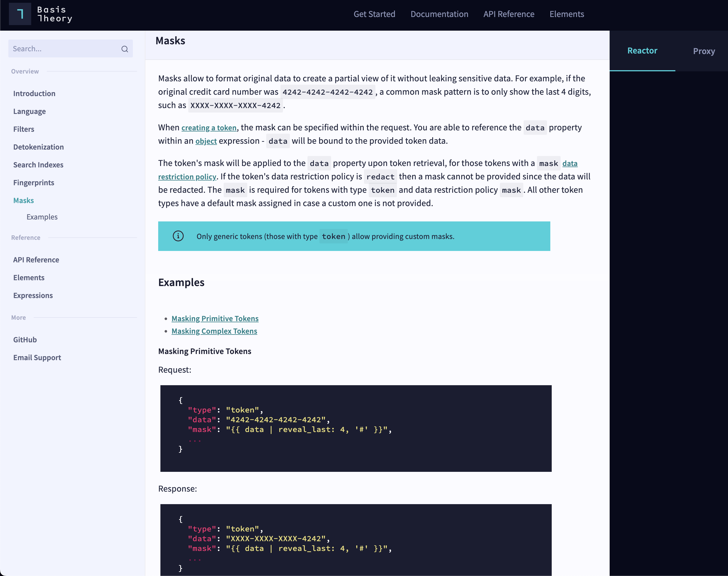Open the Get Started menu item
The image size is (728, 576).
coord(374,14)
